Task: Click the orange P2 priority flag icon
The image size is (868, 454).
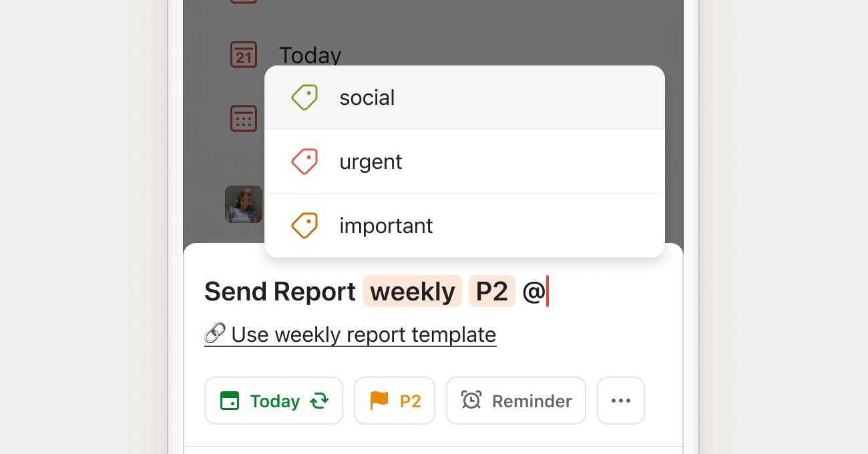Action: tap(378, 401)
